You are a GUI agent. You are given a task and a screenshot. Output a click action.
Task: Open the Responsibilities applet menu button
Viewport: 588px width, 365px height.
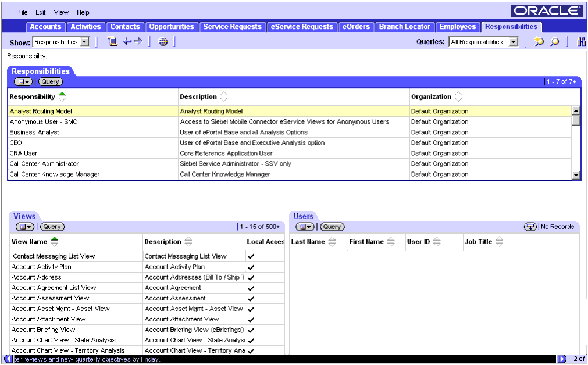click(x=24, y=82)
